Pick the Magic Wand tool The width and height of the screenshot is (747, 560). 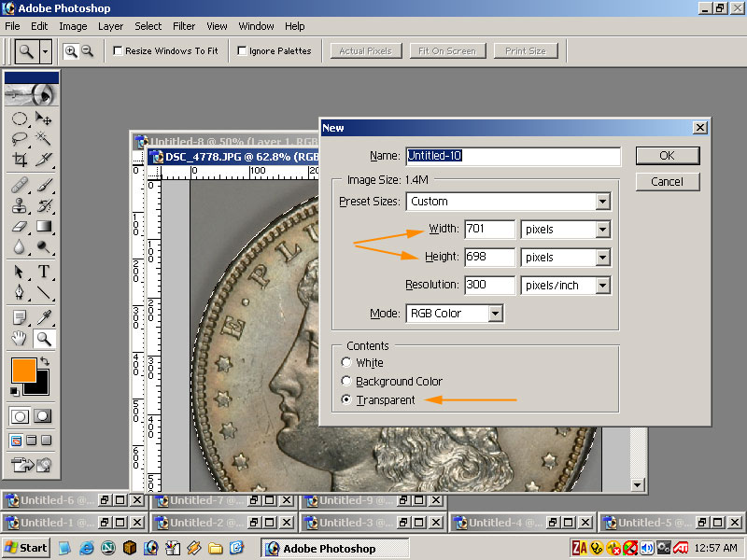pyautogui.click(x=43, y=139)
